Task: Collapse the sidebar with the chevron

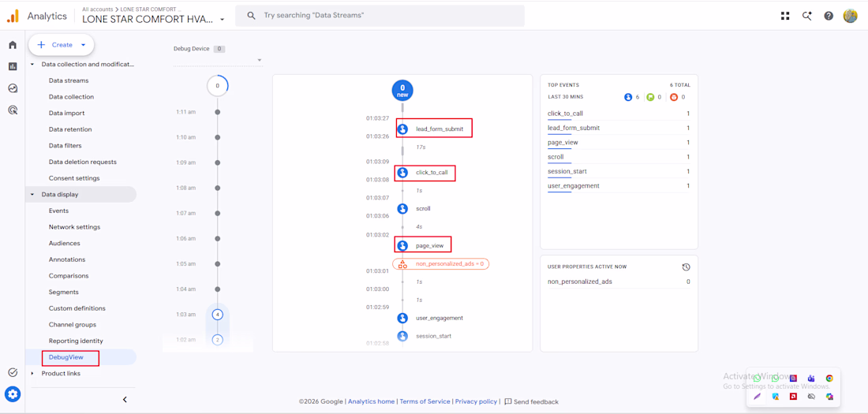Action: click(125, 399)
